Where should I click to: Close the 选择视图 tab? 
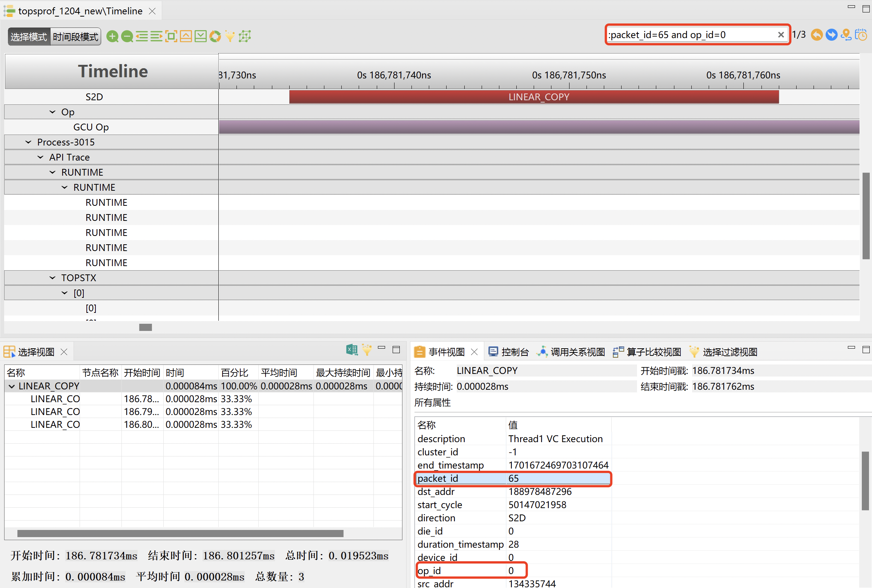tap(64, 352)
